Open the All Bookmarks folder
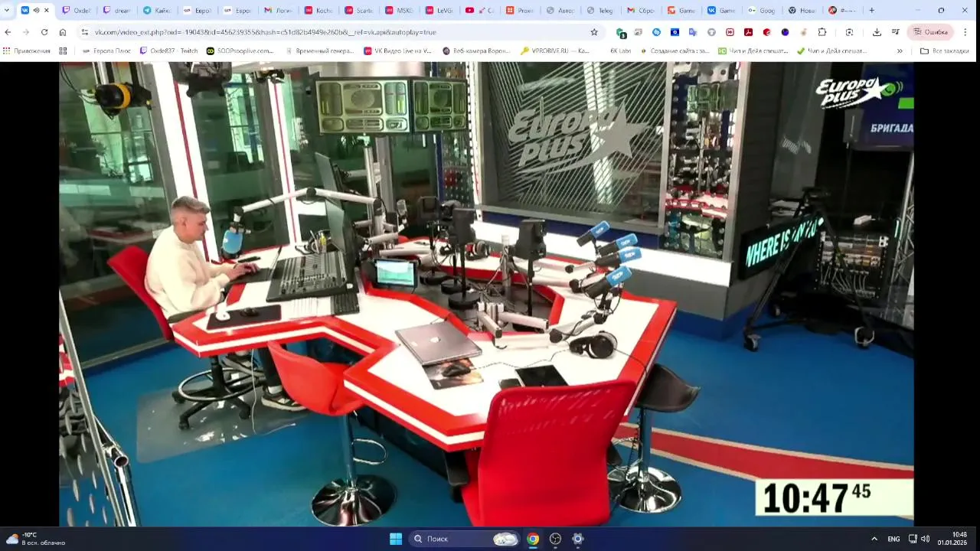This screenshot has width=980, height=551. point(945,51)
